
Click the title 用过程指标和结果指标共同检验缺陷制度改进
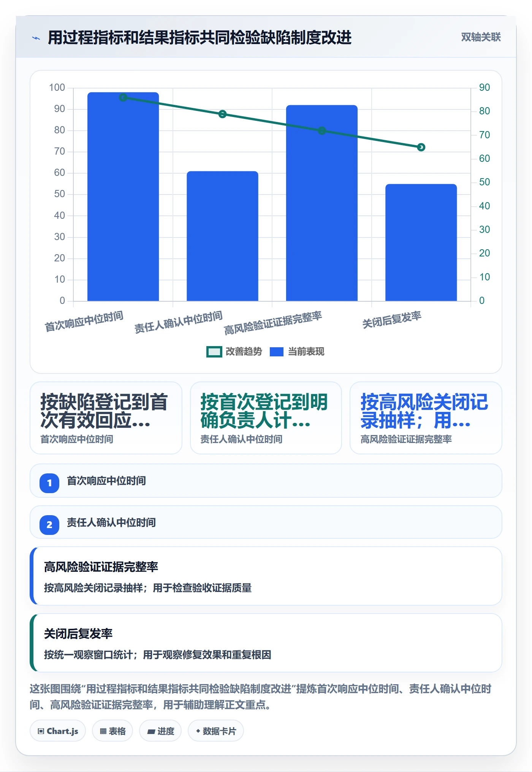[199, 38]
